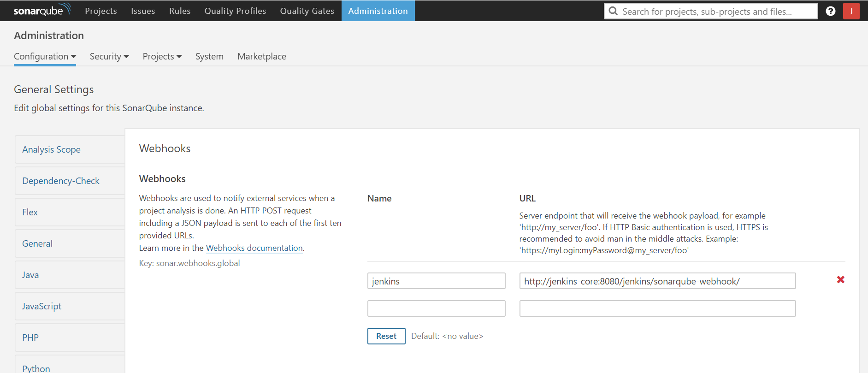Open the Projects top navigation item
The image size is (868, 373).
(x=101, y=11)
